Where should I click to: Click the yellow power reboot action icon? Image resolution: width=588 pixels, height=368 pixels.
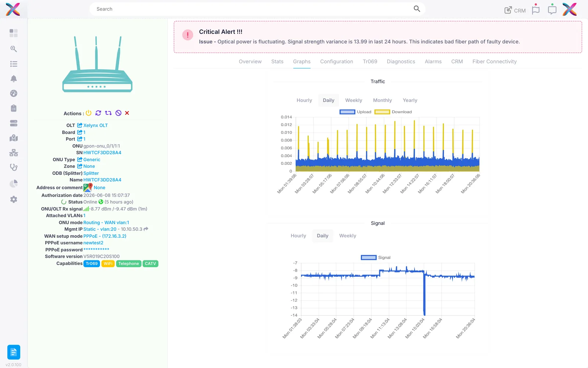point(89,113)
